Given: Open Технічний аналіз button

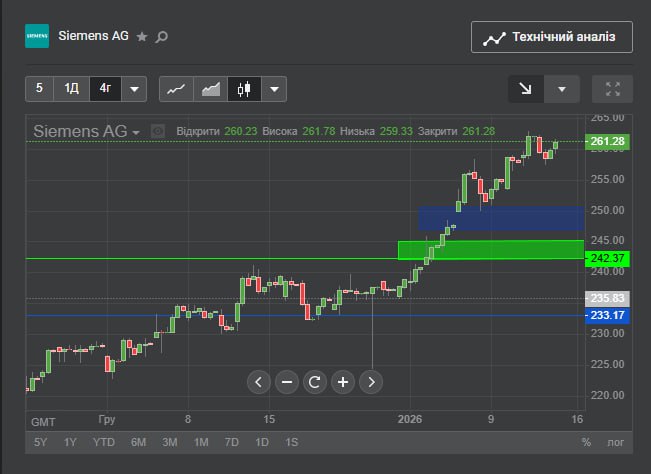Looking at the screenshot, I should (551, 38).
